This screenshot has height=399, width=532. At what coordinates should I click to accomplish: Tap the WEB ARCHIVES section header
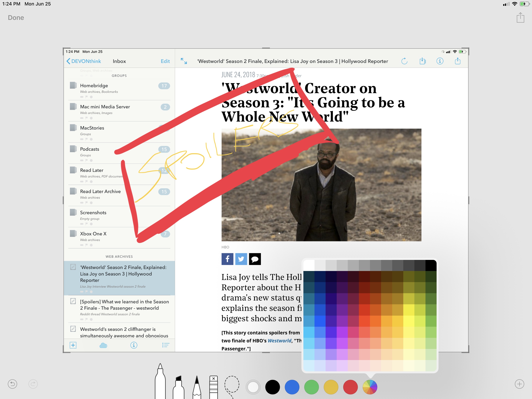[119, 257]
